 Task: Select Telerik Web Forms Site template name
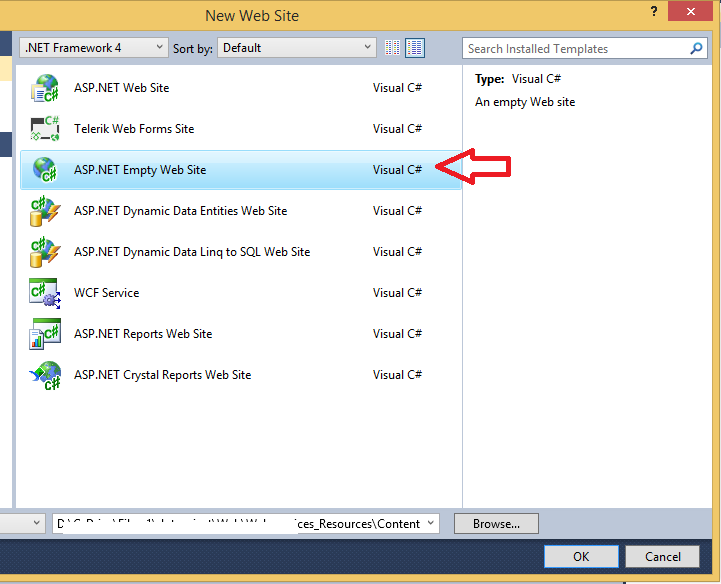point(134,129)
